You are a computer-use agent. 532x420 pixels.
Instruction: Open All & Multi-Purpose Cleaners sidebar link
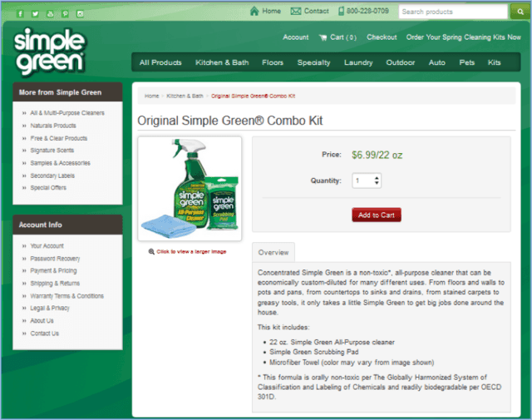67,113
